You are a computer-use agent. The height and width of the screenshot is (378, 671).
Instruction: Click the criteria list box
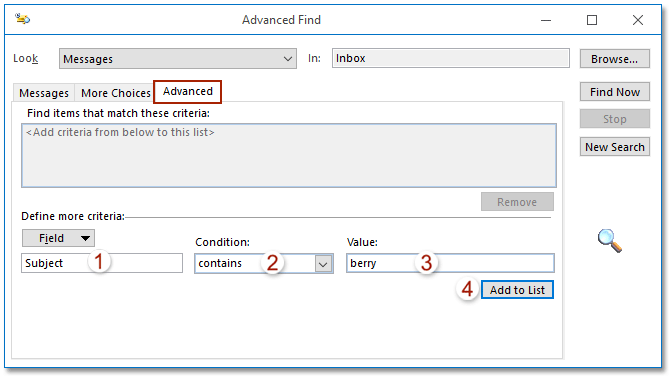point(289,155)
